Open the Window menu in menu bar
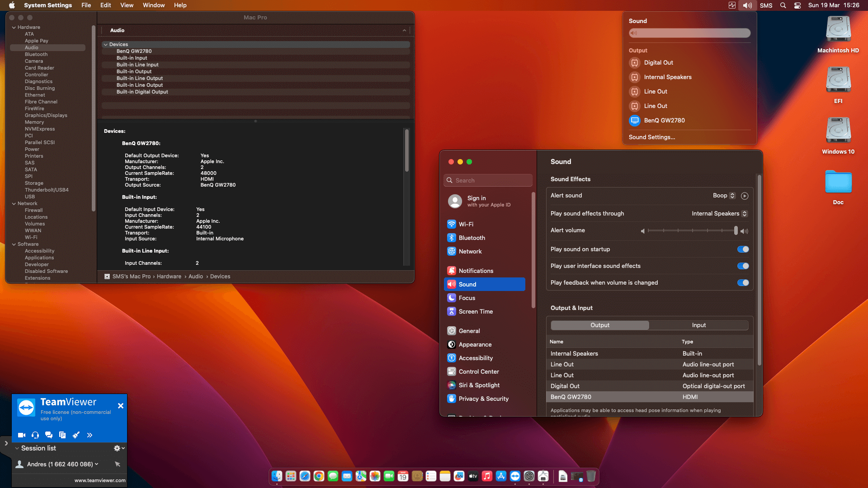 coord(154,5)
